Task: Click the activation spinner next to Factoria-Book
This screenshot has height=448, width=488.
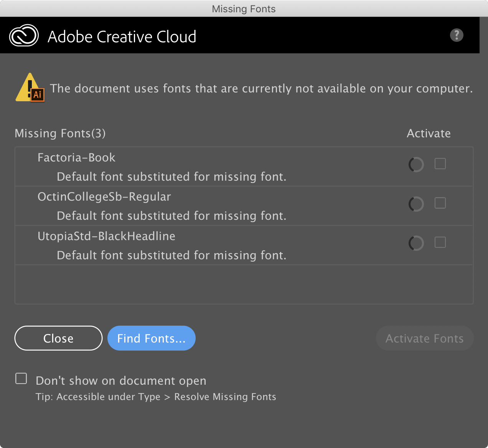Action: tap(416, 164)
